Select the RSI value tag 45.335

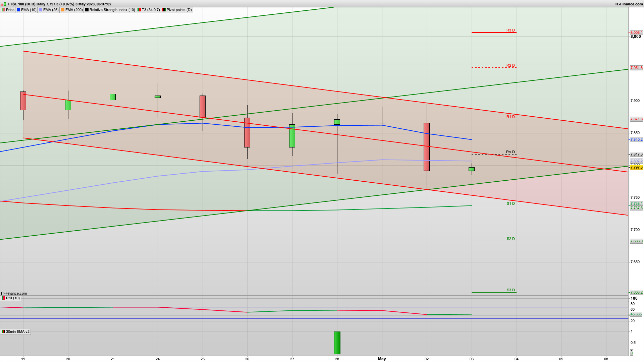tap(636, 314)
